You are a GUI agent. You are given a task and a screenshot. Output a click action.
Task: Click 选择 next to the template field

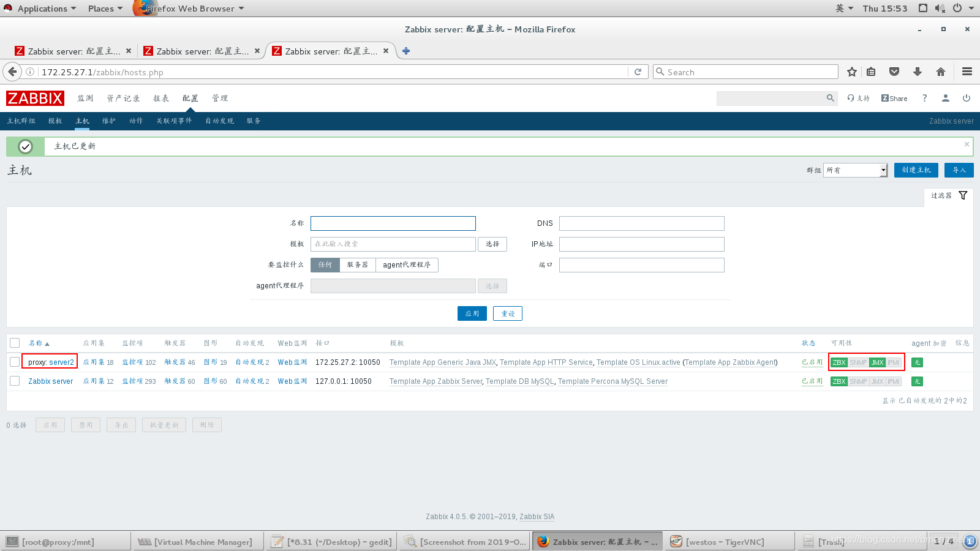click(x=492, y=244)
